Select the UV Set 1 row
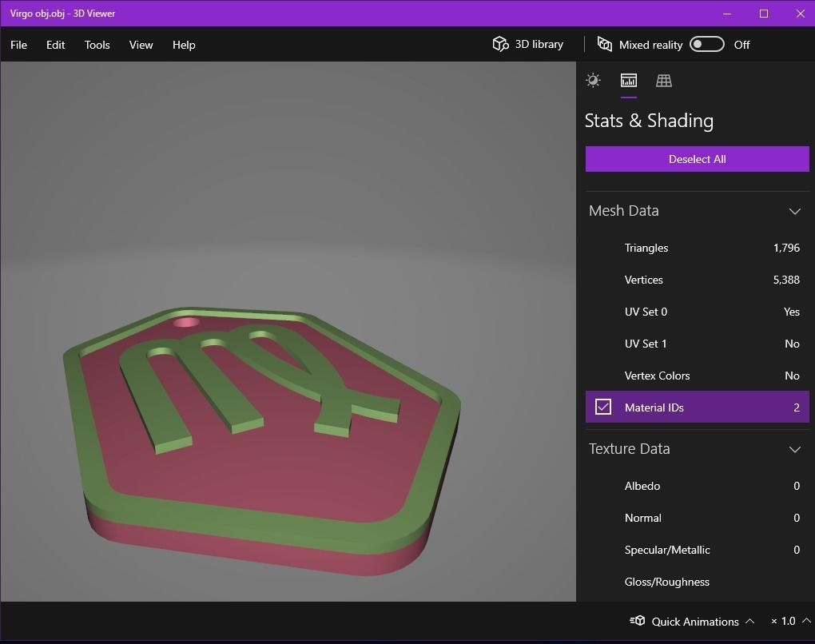 (697, 344)
